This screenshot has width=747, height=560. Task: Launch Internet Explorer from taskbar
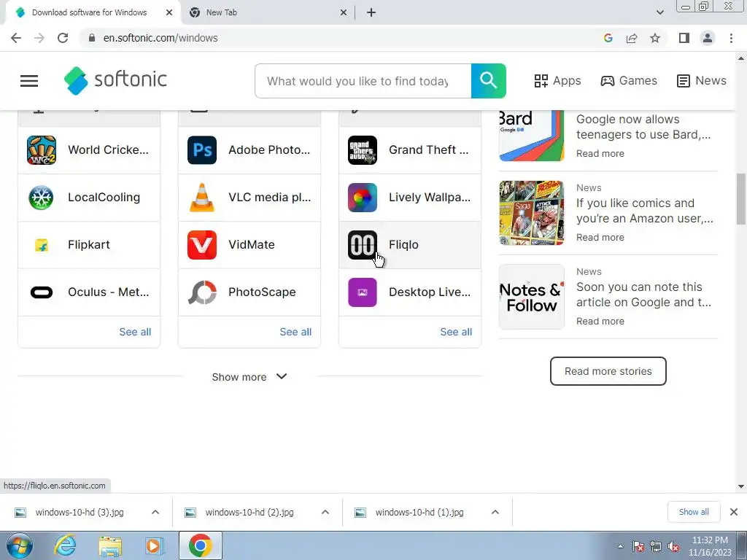65,545
